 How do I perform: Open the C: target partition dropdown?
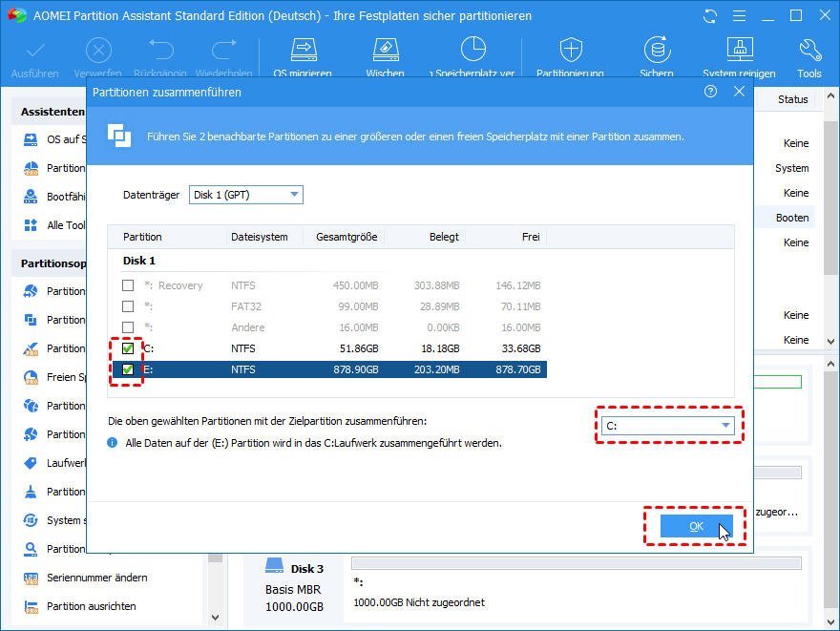[x=667, y=426]
